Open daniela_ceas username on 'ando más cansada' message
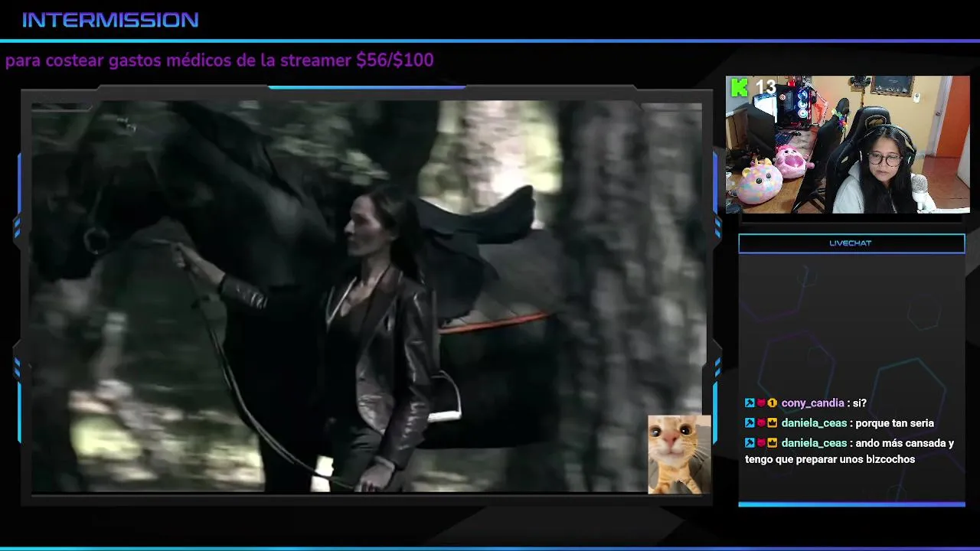 click(814, 443)
